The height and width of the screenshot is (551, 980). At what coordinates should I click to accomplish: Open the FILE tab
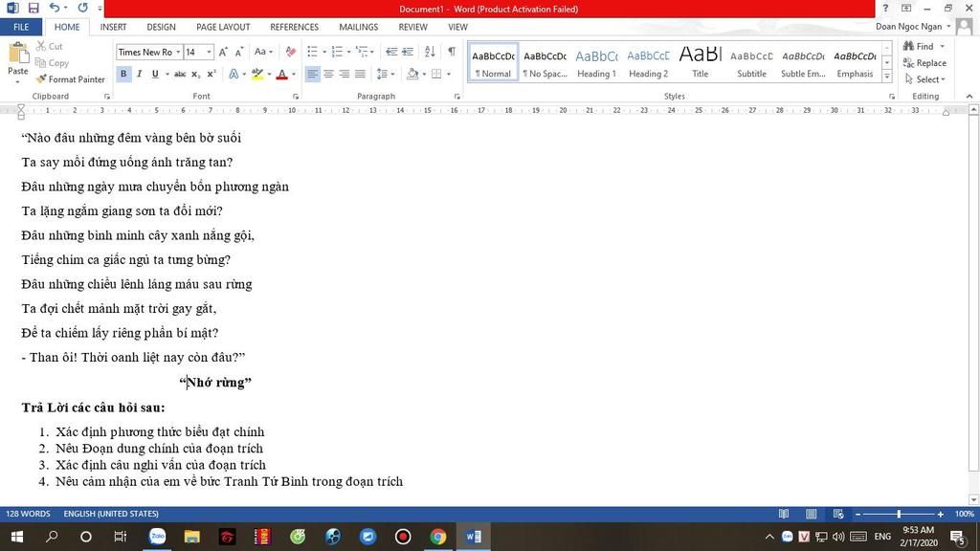pyautogui.click(x=21, y=27)
